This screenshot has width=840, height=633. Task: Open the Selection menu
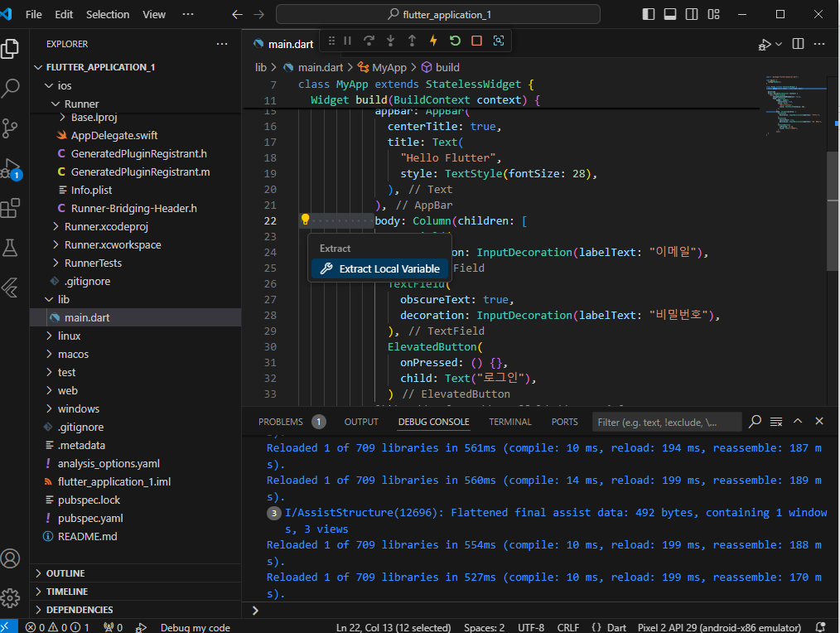[108, 14]
